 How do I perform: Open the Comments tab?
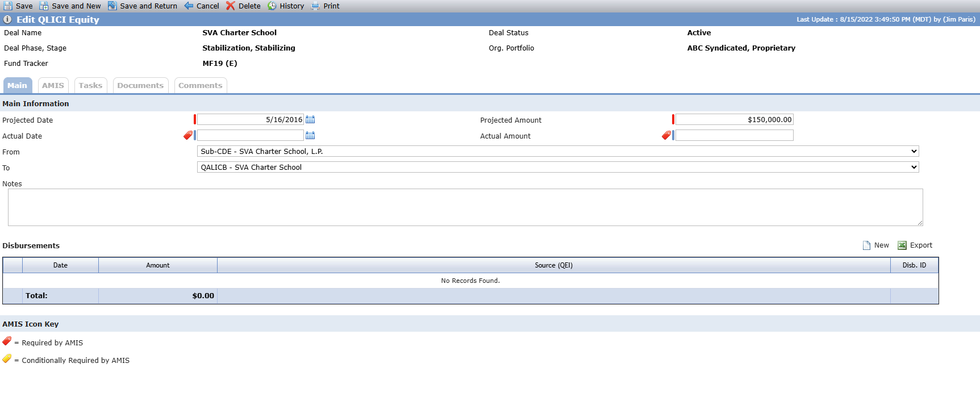click(201, 86)
